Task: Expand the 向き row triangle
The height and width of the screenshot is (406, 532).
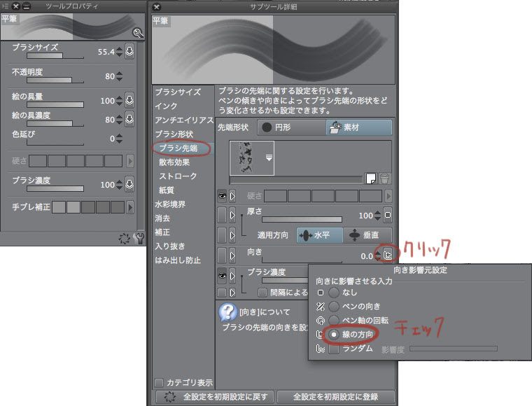Action: [232, 255]
